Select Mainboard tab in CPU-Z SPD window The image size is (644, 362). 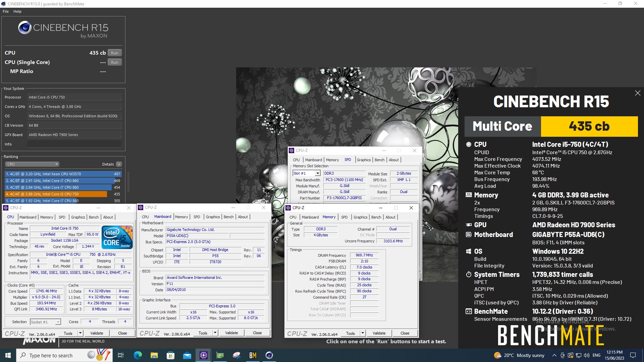(x=314, y=160)
